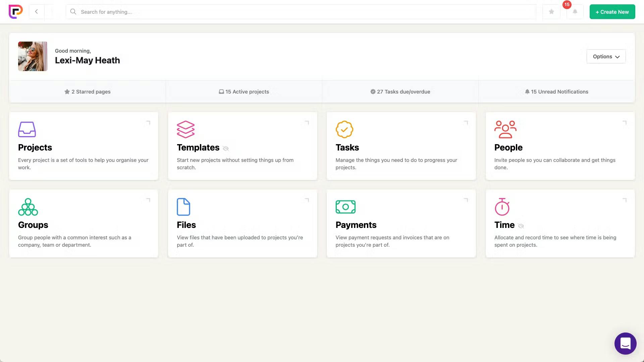The height and width of the screenshot is (362, 644).
Task: Click the Templates stacked layers icon
Action: [185, 129]
